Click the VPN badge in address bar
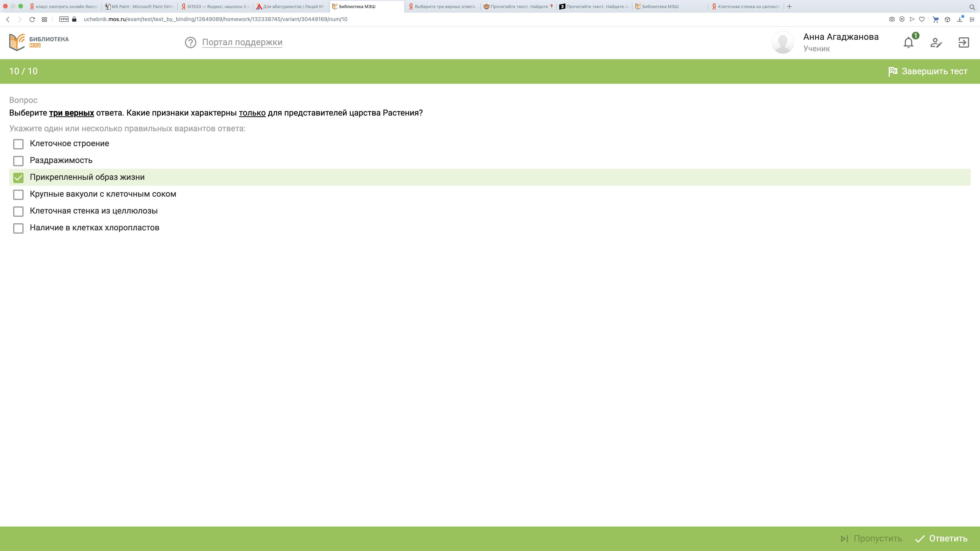The height and width of the screenshot is (551, 980). coord(64,19)
